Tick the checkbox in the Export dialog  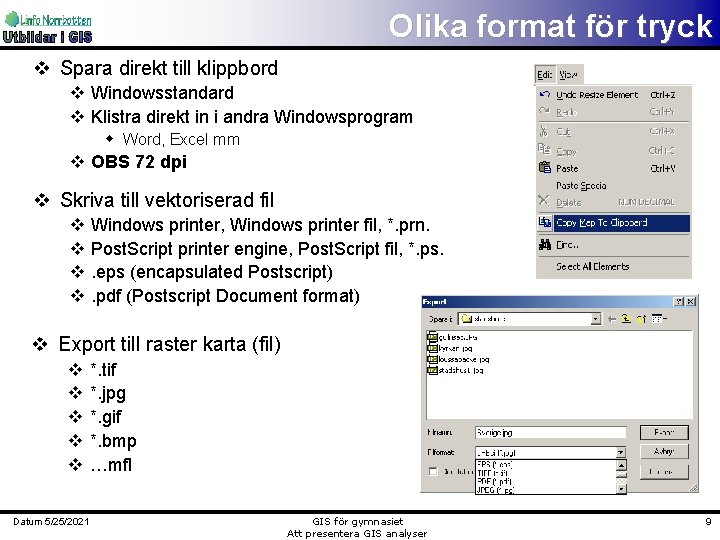(x=433, y=471)
